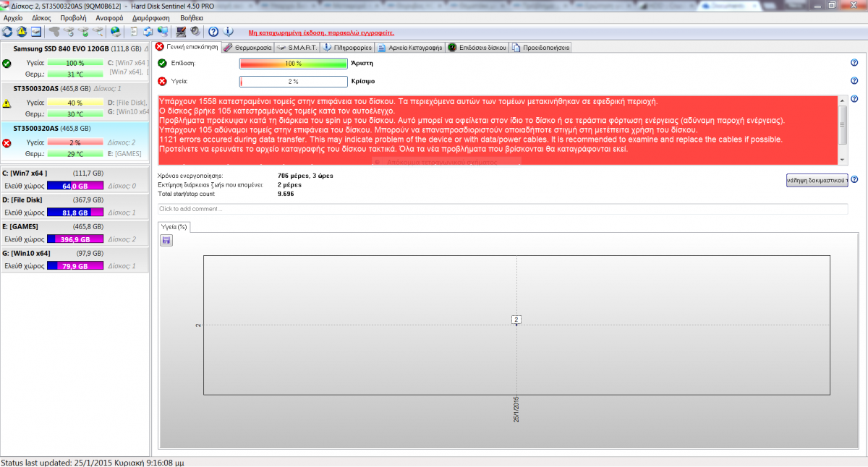868x467 pixels.
Task: Click the Επίδοση 100 % performance bar
Action: click(294, 63)
